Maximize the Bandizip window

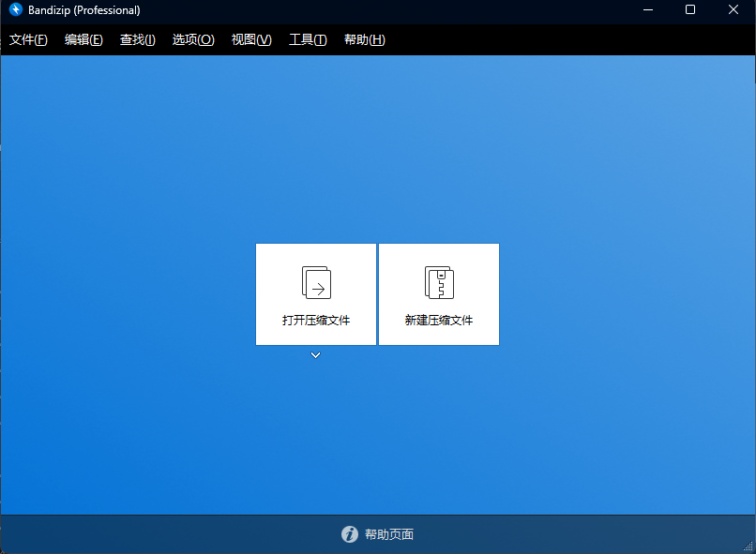coord(690,10)
